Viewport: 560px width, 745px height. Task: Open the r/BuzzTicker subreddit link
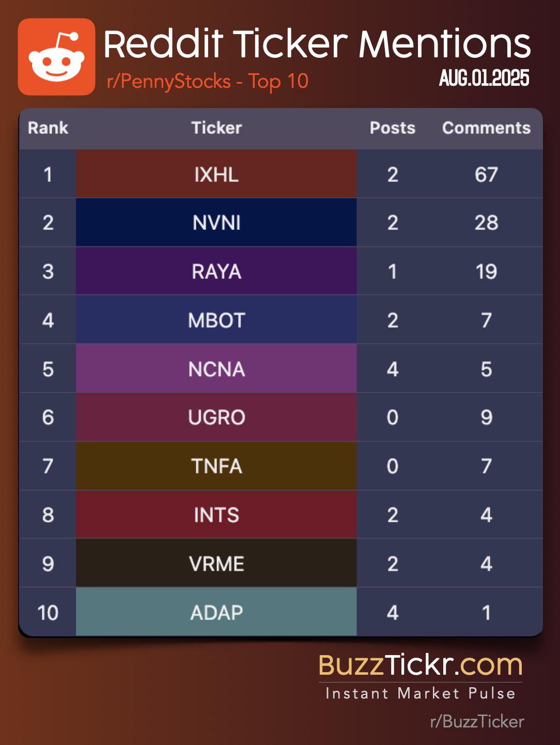(x=477, y=721)
